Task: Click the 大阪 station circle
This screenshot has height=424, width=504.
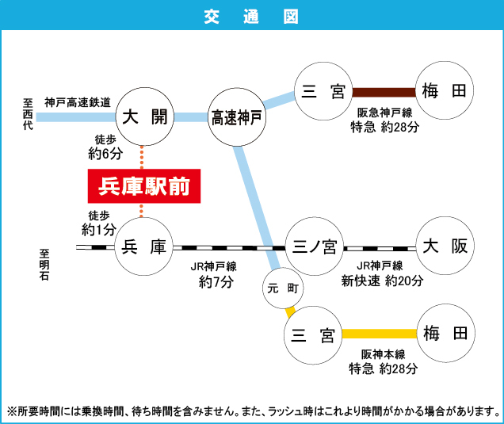Action: pyautogui.click(x=445, y=247)
